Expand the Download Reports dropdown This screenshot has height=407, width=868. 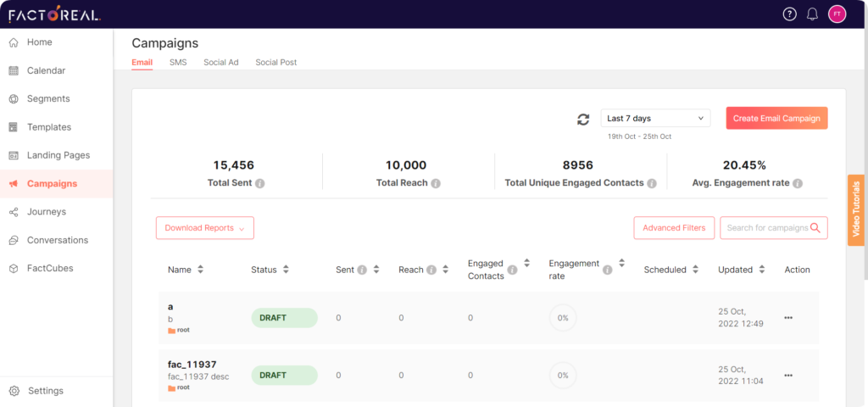pyautogui.click(x=204, y=228)
